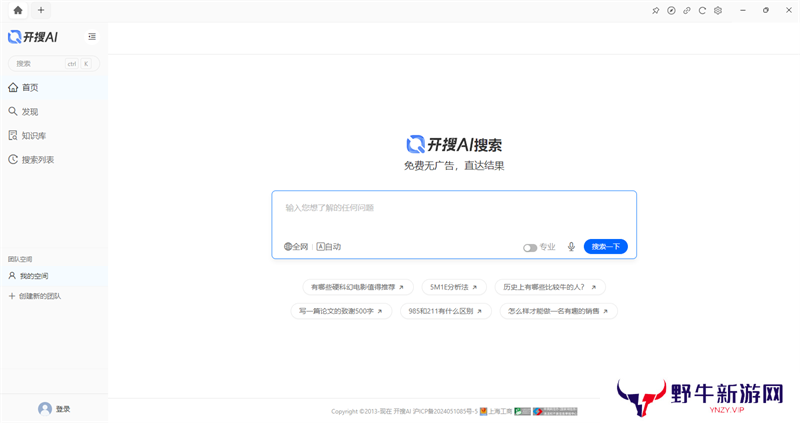The image size is (800, 423).
Task: Refresh the page with reload icon
Action: click(702, 10)
